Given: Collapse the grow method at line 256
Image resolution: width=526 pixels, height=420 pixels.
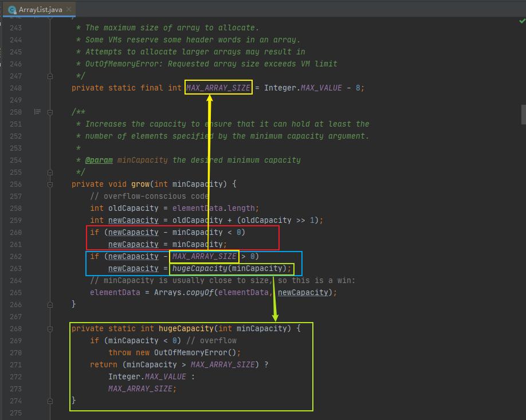Looking at the screenshot, I should tap(50, 184).
